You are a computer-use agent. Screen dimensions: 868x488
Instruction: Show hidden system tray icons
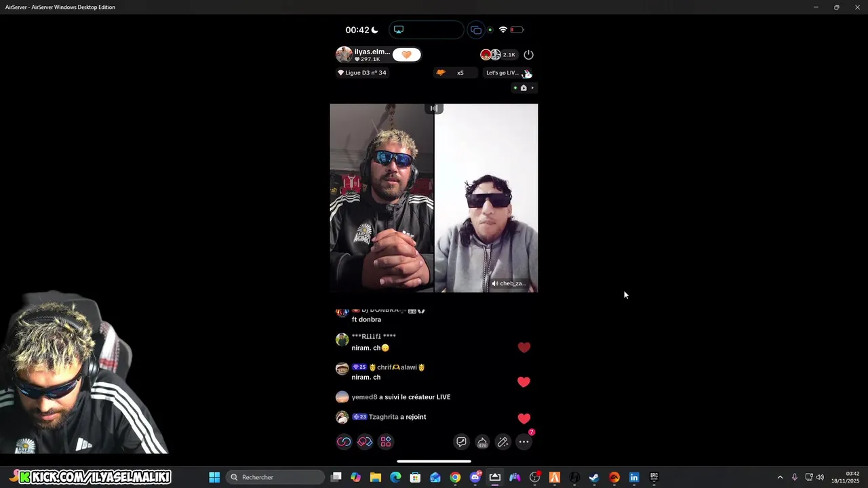point(780,477)
